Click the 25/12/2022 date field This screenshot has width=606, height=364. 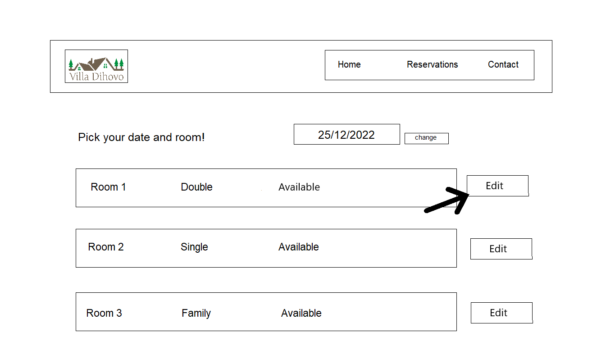(346, 134)
